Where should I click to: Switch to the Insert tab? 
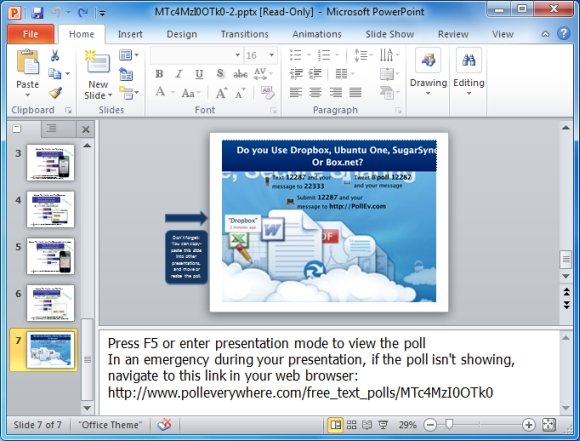click(130, 34)
